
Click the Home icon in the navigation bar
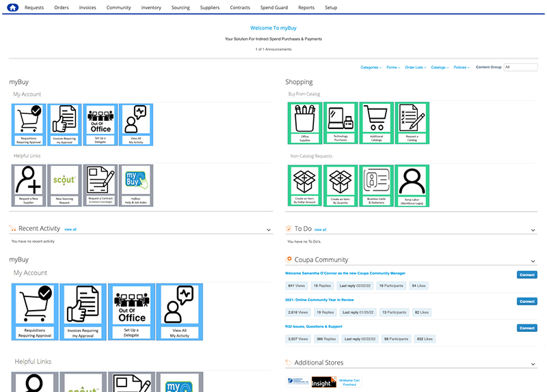tap(12, 8)
